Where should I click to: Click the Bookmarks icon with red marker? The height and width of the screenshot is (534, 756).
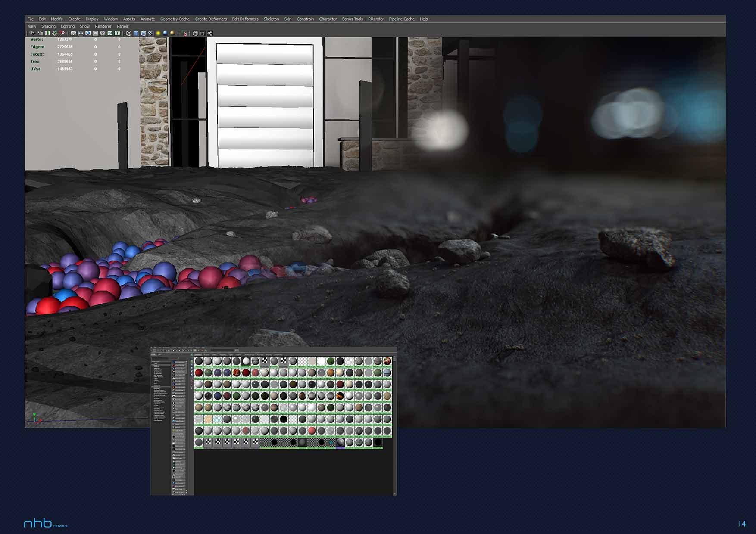coord(62,33)
